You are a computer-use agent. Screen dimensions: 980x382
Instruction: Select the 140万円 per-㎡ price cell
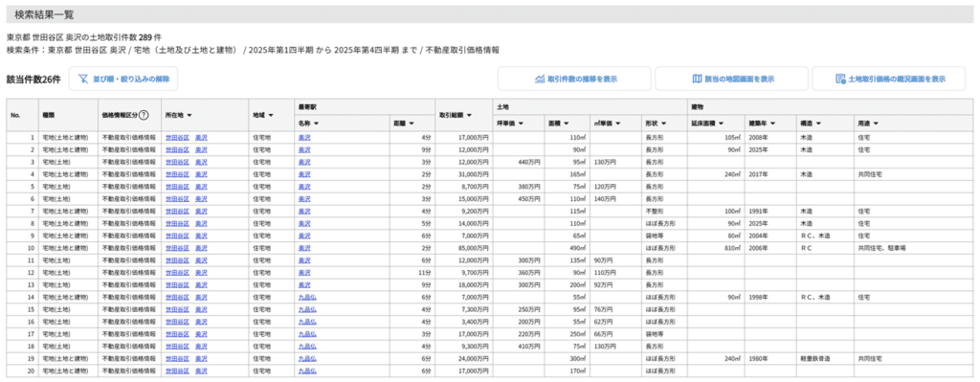coord(615,199)
